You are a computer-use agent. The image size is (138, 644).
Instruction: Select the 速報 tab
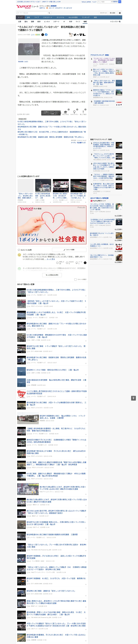(28, 17)
